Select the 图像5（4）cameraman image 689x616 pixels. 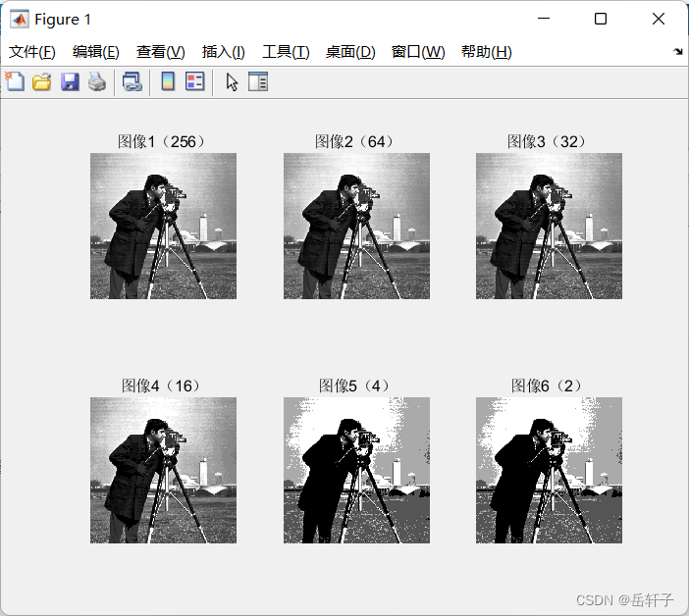click(x=356, y=470)
